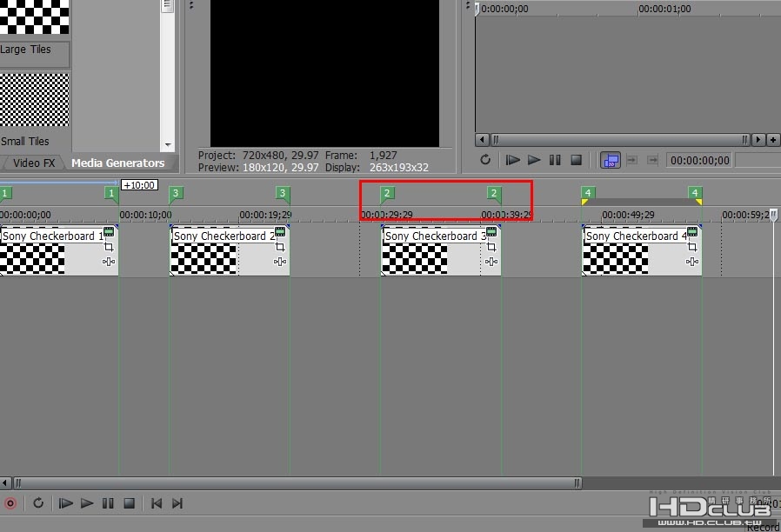Pause playback in the timeline transport
Image resolution: width=781 pixels, height=532 pixels.
tap(108, 503)
